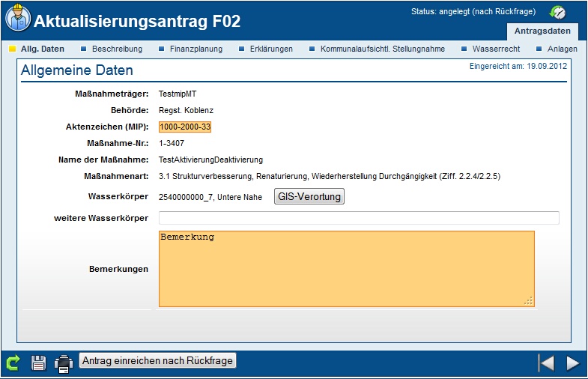Screen dimensions: 588x379
Task: Go to next page arrow
Action: 573,363
